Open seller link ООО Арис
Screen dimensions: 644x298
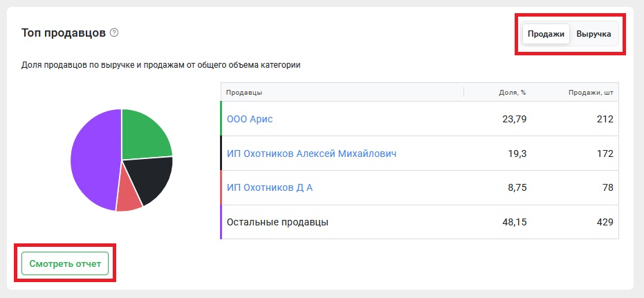tap(250, 119)
